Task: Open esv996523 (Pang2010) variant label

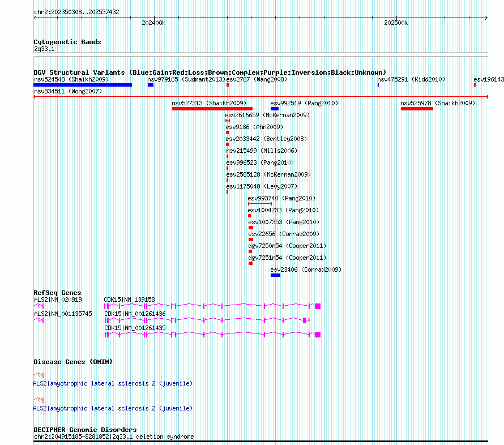Action: pos(260,162)
